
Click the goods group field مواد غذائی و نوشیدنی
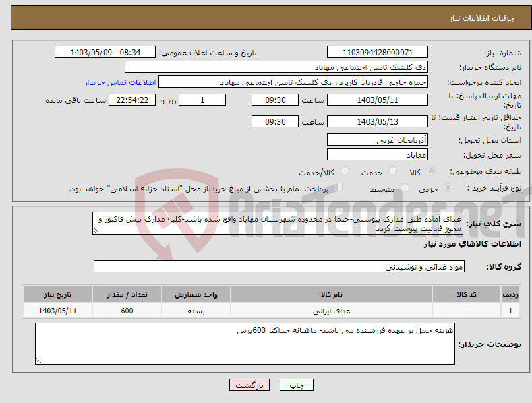(x=279, y=267)
